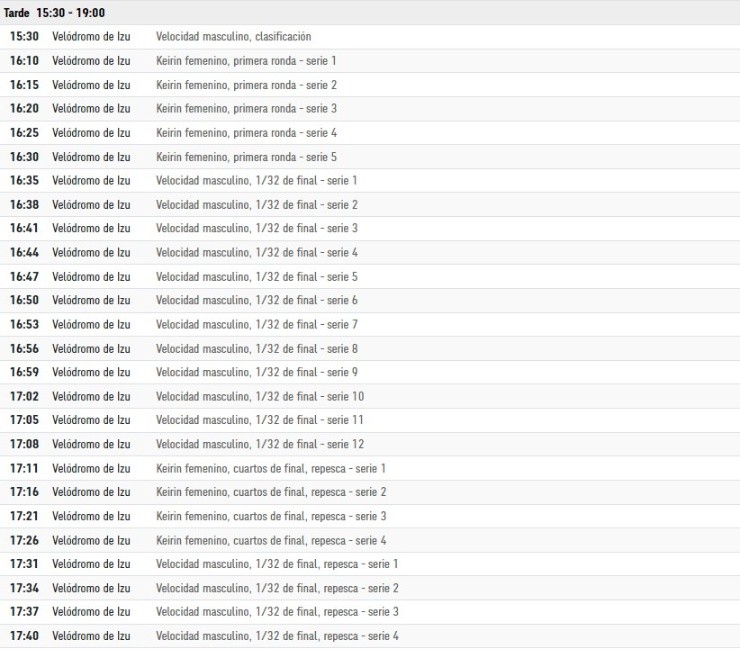
Task: Click the "Tarde 15:30 - 19:00" session header
Action: (55, 13)
